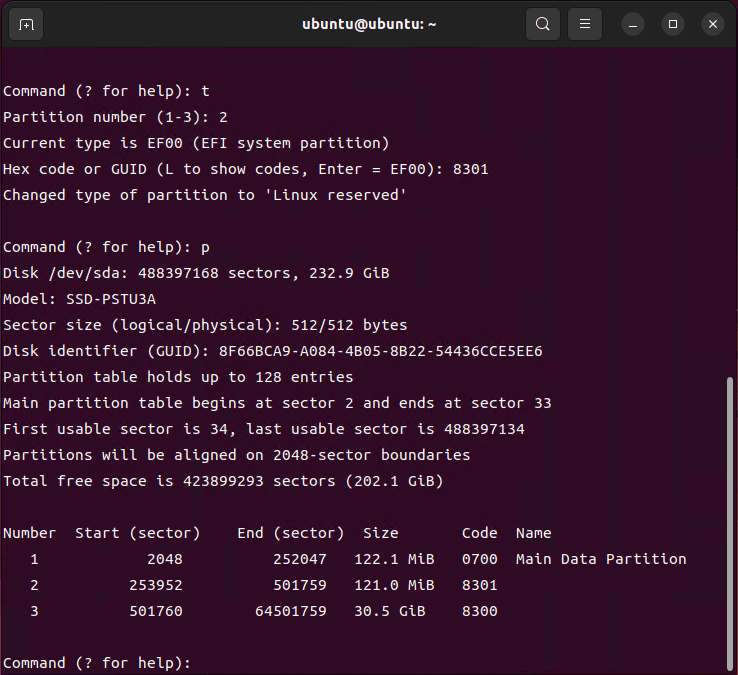Open the terminal search tool

tap(543, 24)
